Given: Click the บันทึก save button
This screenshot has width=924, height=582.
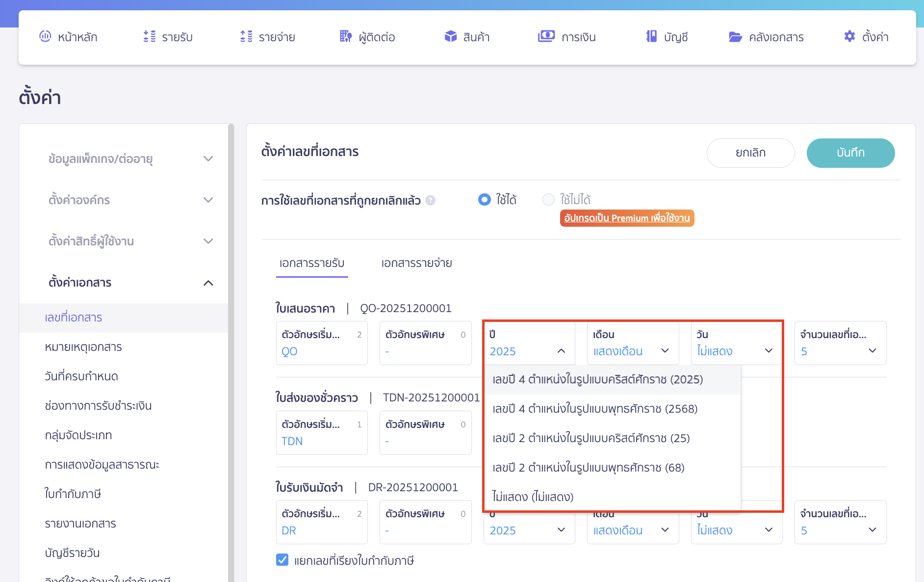Looking at the screenshot, I should [850, 153].
